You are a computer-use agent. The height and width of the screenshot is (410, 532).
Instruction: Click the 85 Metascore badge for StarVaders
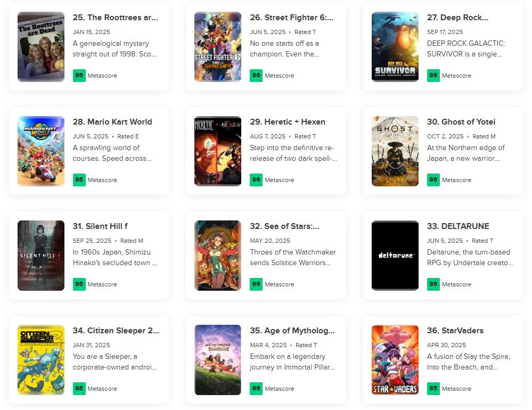(x=433, y=389)
